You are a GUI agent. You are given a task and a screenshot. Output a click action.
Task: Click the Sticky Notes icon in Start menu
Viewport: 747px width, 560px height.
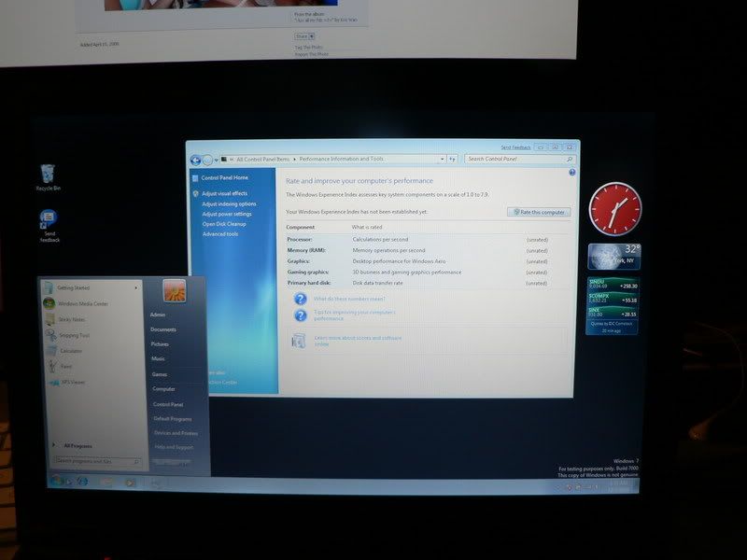[x=50, y=319]
